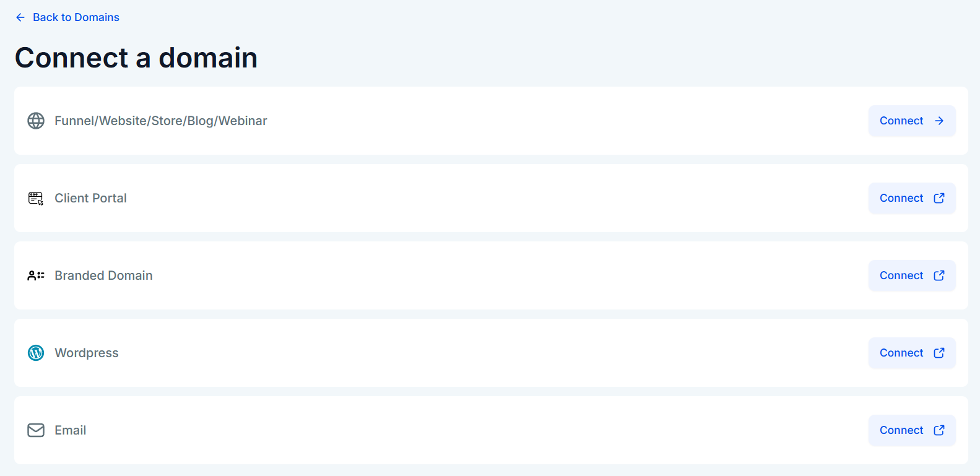Connect a Client Portal domain
The height and width of the screenshot is (476, 980).
(x=912, y=198)
